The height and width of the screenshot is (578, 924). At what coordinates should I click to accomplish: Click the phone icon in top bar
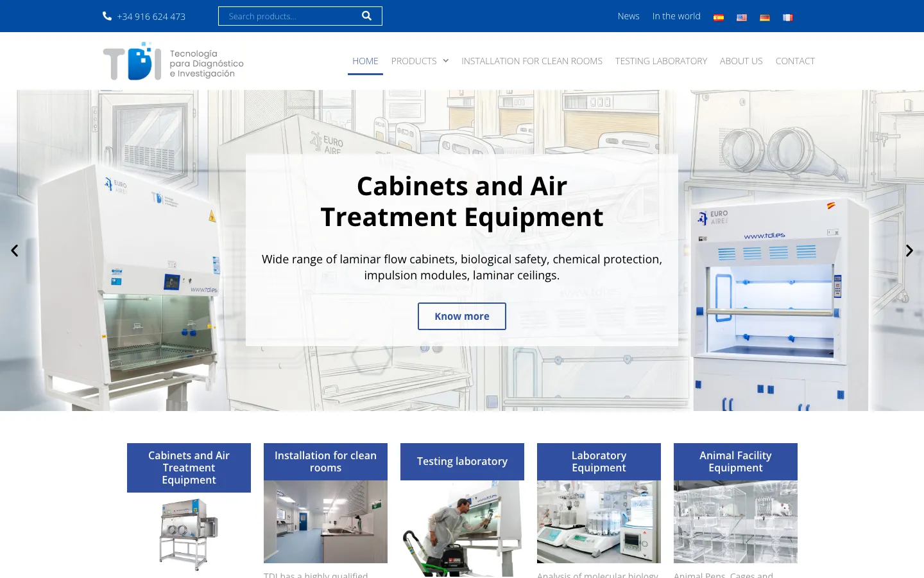107,16
